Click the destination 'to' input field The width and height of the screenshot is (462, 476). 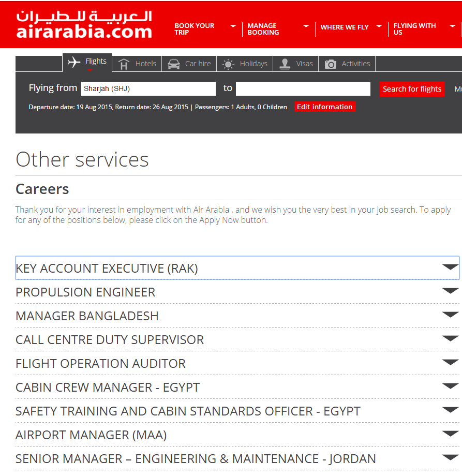303,89
